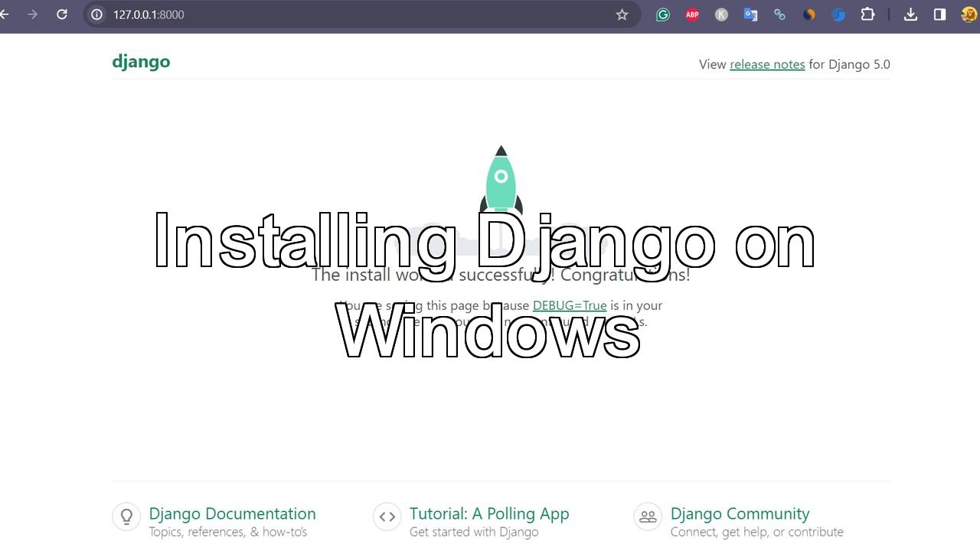Viewport: 980px width, 551px height.
Task: Bookmark this page with the star icon
Action: click(622, 15)
